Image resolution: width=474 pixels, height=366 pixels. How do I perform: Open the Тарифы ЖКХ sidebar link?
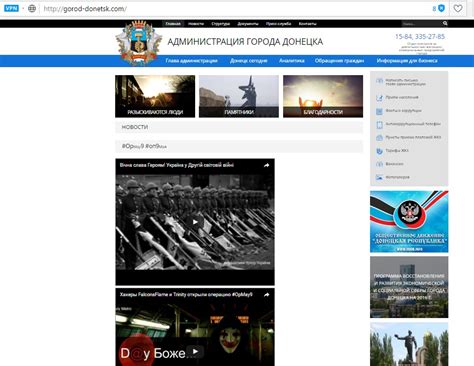pos(397,151)
